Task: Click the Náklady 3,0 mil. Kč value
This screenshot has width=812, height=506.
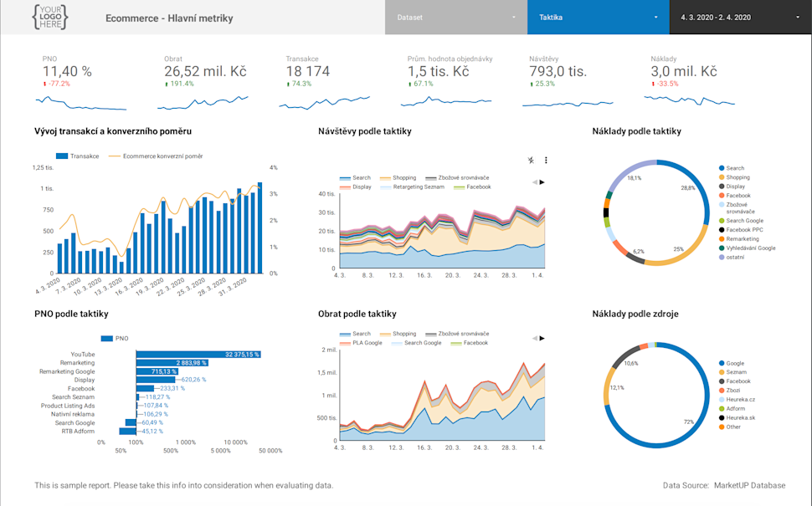Action: [x=684, y=71]
